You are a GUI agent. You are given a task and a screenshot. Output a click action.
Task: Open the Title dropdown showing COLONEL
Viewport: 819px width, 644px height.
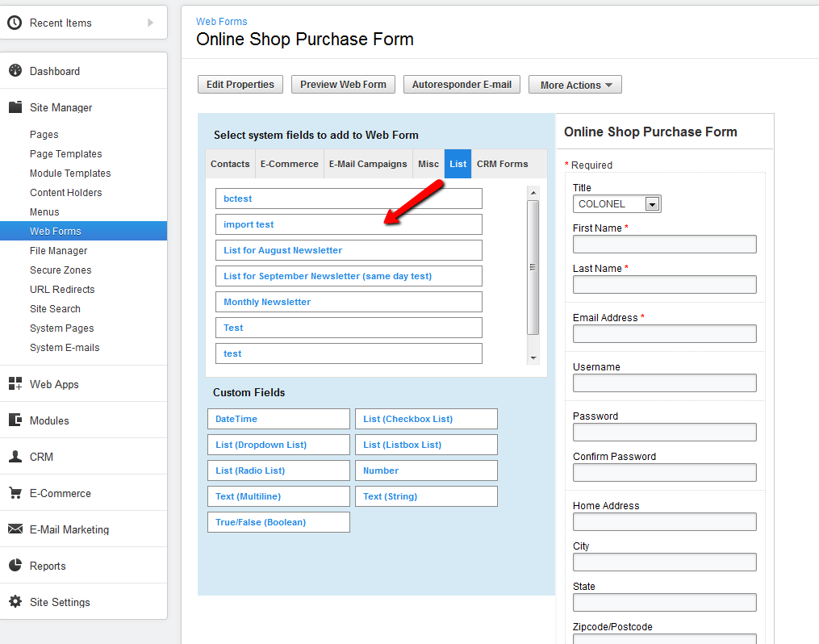[650, 203]
